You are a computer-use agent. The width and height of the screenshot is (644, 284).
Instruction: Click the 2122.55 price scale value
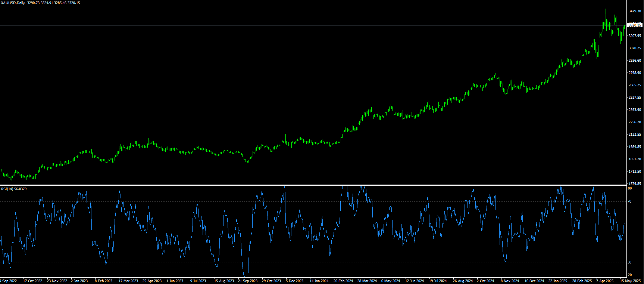point(635,135)
